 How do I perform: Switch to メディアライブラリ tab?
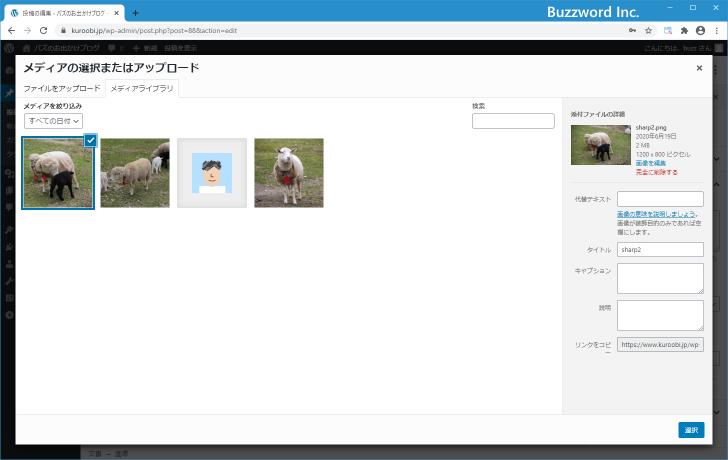(x=142, y=89)
